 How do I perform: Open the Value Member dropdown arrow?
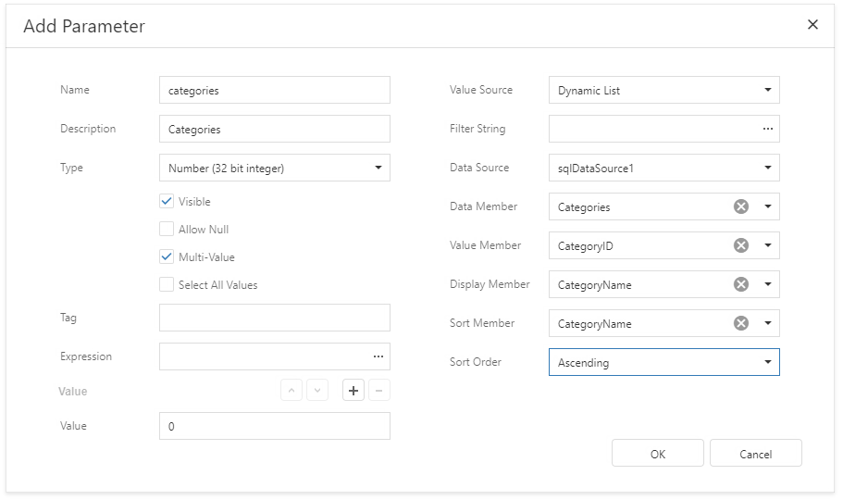767,245
